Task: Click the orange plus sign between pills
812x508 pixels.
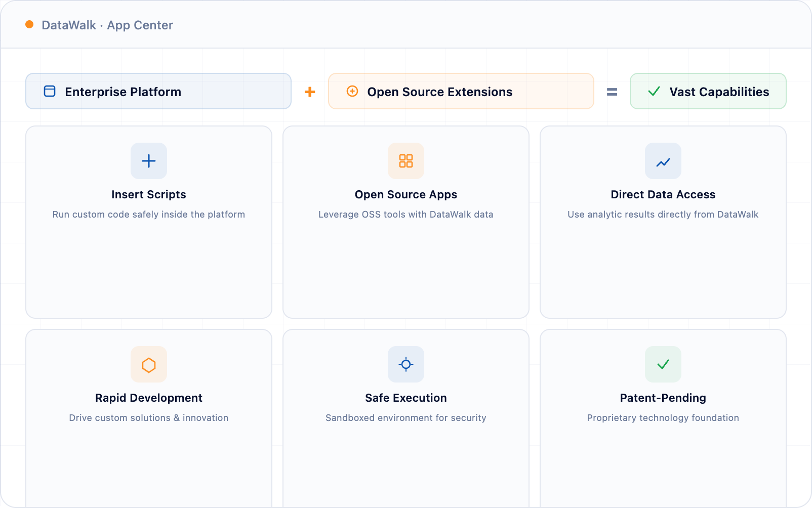Action: pos(310,92)
